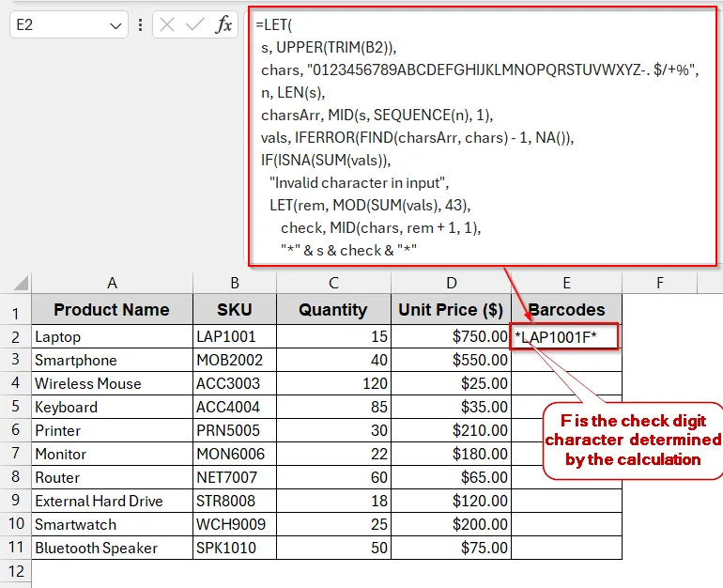Click the Select All corner triangle
The height and width of the screenshot is (588, 723).
(21, 283)
